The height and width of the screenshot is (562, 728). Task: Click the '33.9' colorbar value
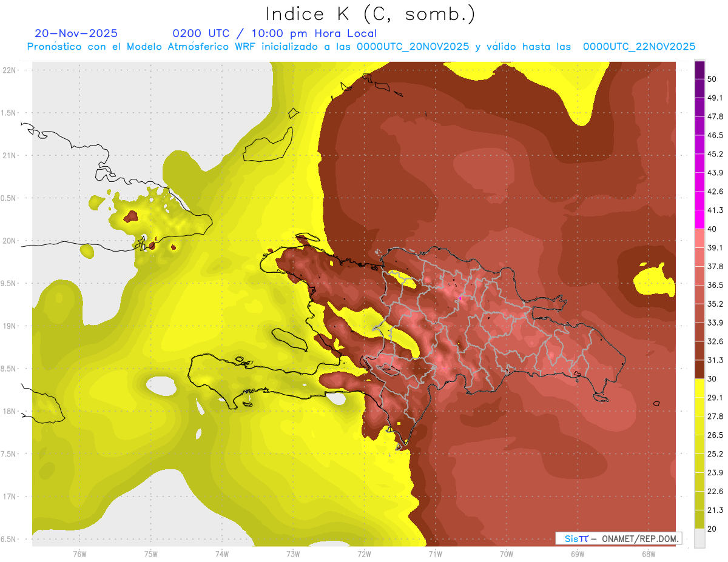click(716, 323)
